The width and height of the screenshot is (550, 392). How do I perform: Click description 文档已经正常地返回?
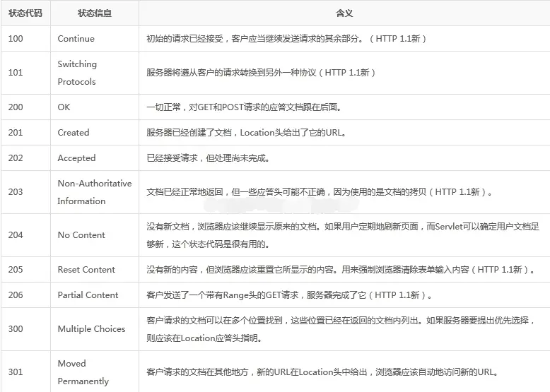coord(320,192)
